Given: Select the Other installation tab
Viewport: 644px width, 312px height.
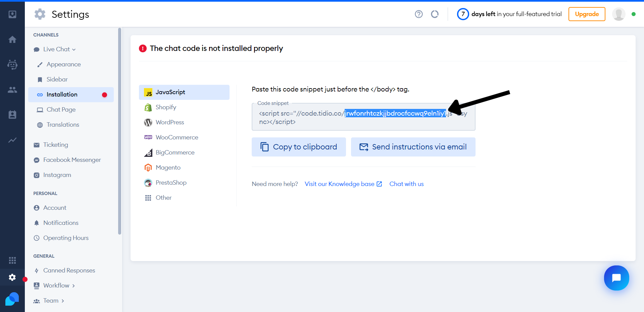Looking at the screenshot, I should (x=184, y=198).
